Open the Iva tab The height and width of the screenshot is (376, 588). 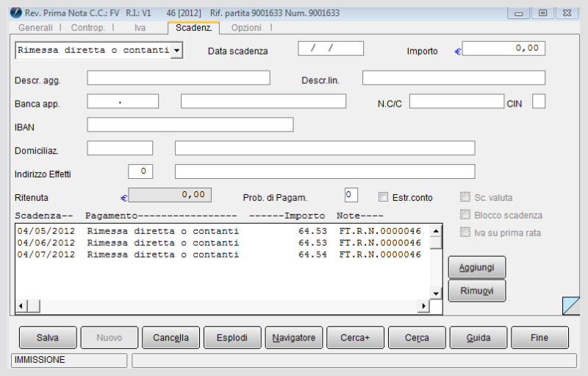pyautogui.click(x=140, y=28)
